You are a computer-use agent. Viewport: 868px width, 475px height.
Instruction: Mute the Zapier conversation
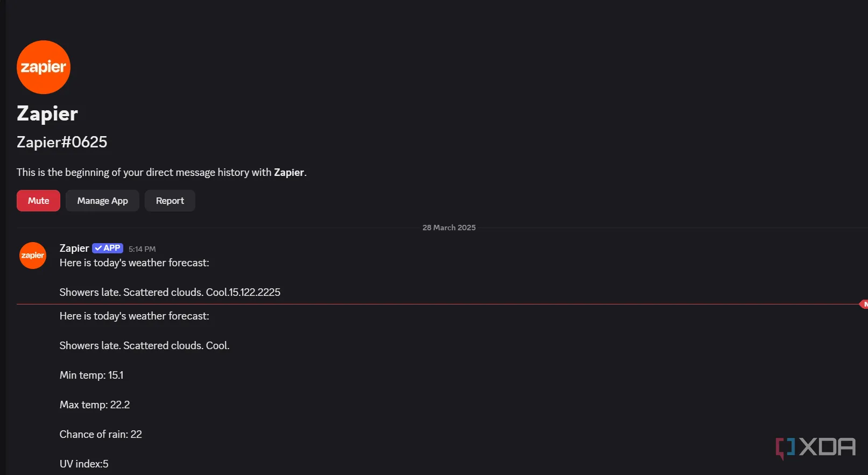tap(38, 201)
